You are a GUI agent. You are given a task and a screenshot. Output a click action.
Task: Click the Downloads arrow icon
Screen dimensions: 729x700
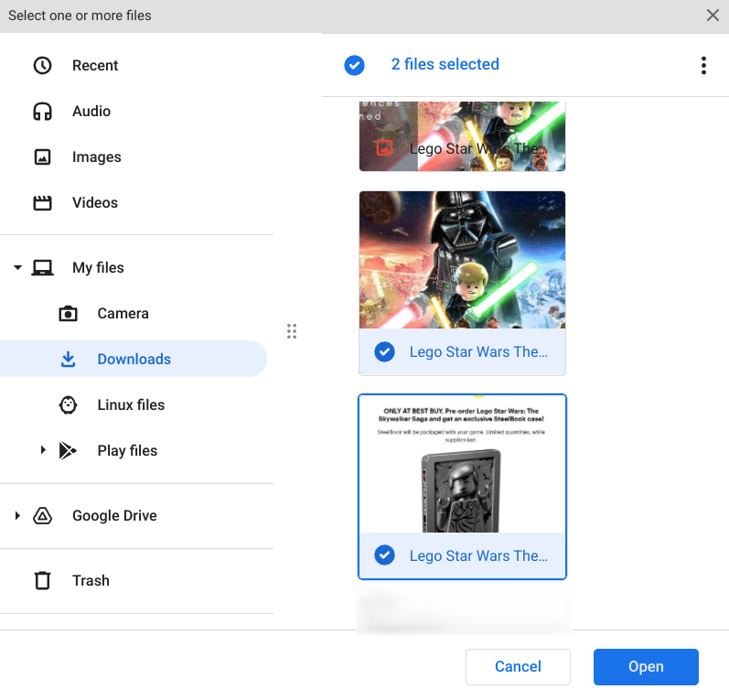click(68, 359)
